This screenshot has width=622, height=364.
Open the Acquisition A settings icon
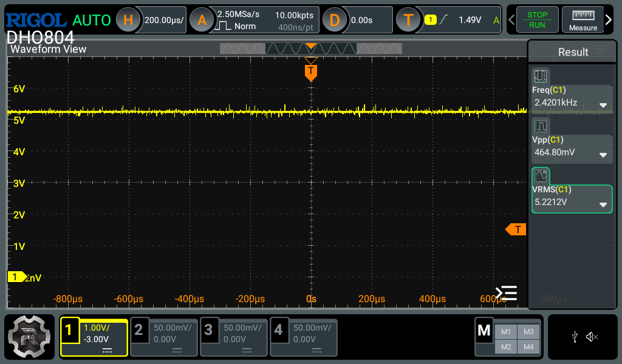(x=202, y=20)
